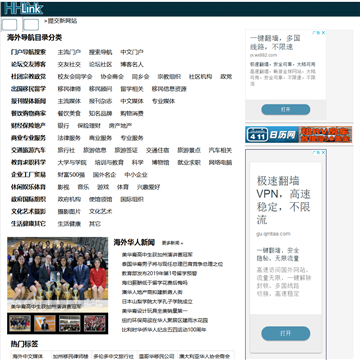
Task: Select the first news carousel thumbnail
Action: click(x=20, y=323)
